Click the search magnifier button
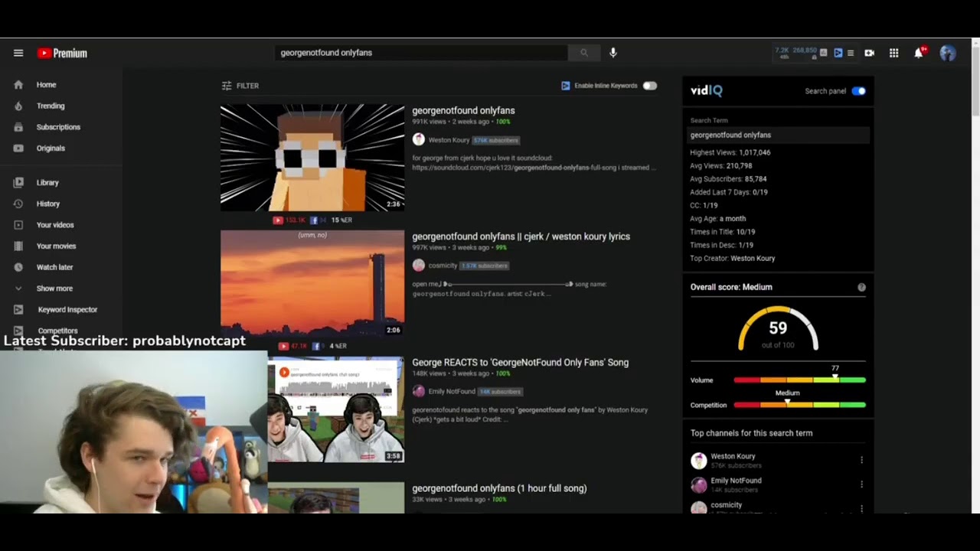The image size is (980, 551). pos(584,53)
